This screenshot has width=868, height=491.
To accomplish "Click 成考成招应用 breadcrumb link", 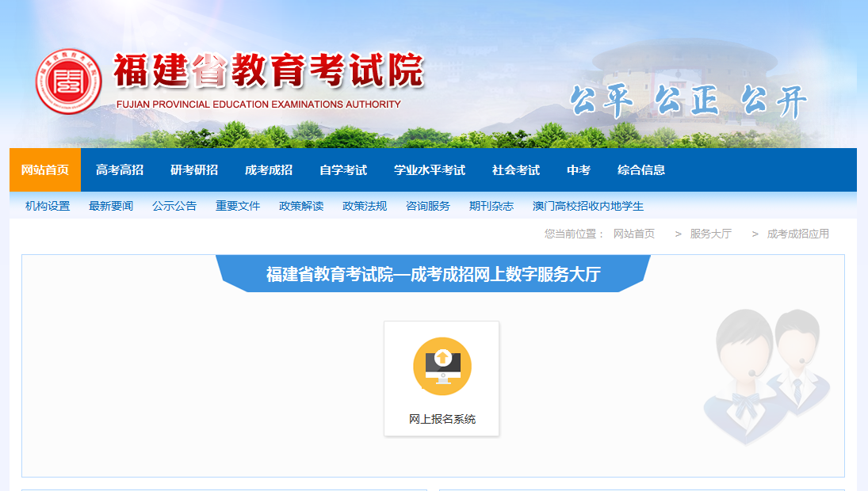I will (797, 234).
